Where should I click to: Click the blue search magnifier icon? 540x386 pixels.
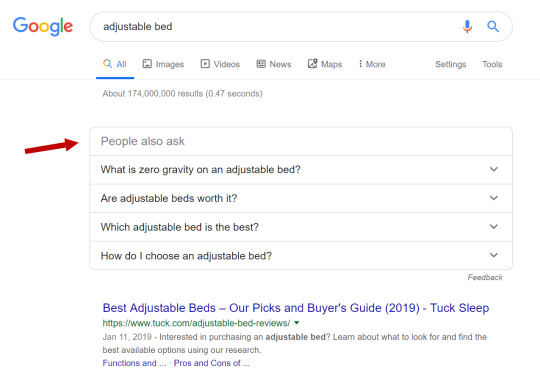(x=493, y=27)
